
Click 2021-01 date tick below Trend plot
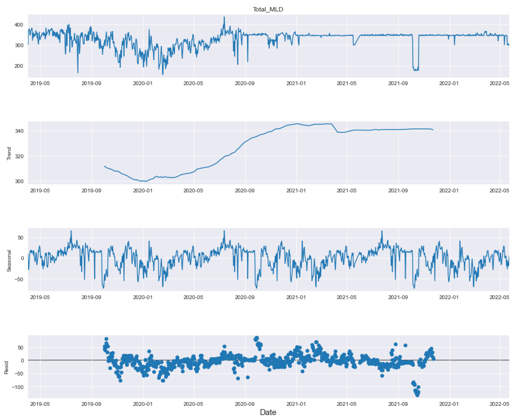(296, 191)
